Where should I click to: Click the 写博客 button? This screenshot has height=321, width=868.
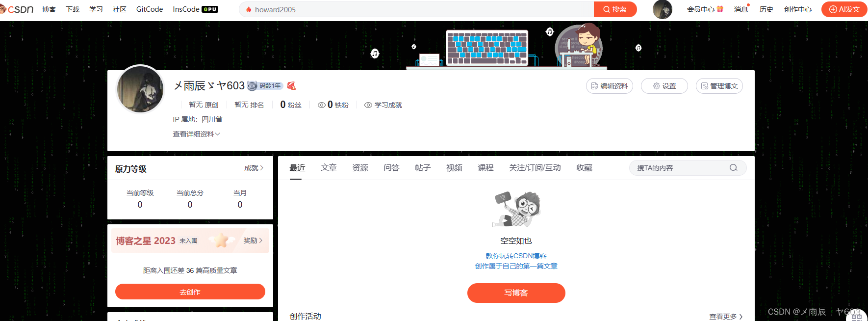(516, 293)
